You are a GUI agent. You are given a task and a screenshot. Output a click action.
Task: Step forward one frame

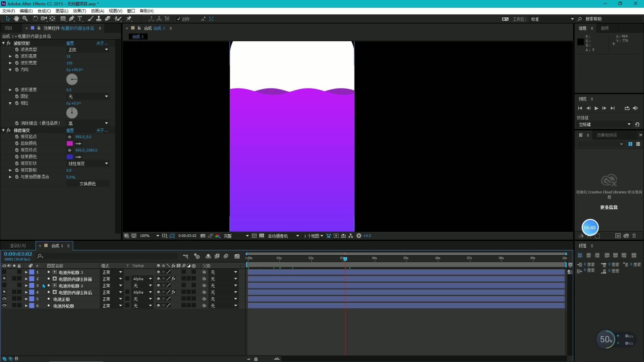pos(604,108)
